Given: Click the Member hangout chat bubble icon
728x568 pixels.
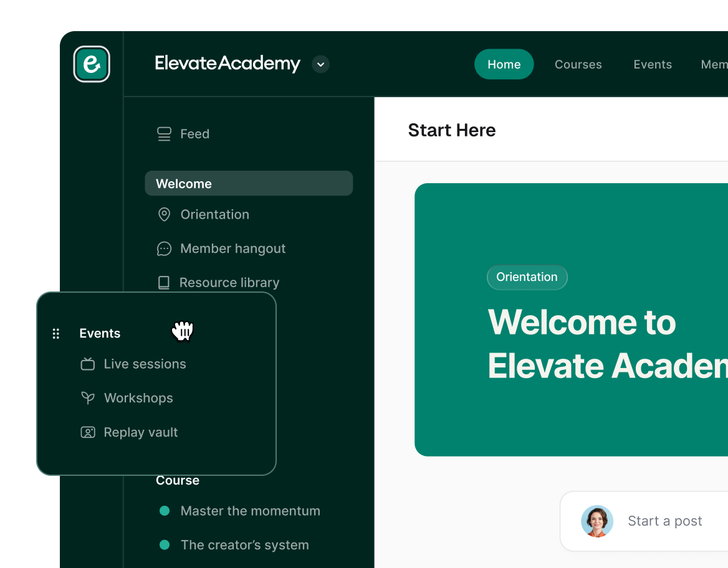Looking at the screenshot, I should (x=164, y=249).
